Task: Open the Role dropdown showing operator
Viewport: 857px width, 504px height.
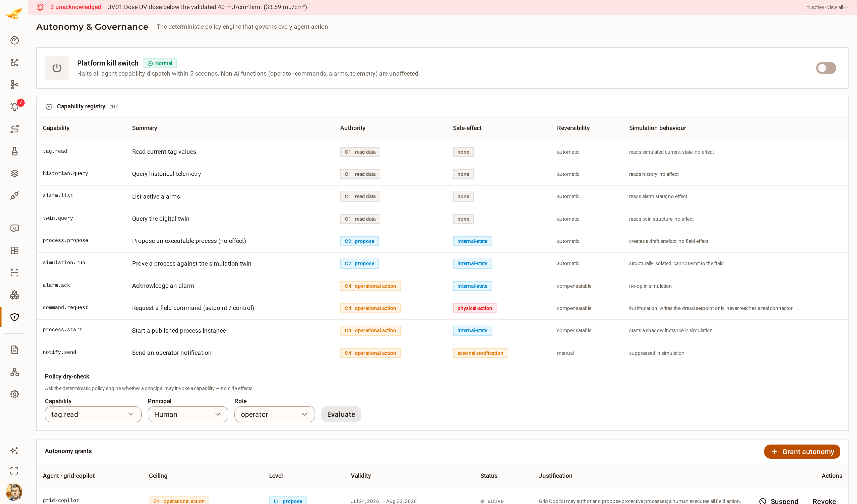Action: click(274, 414)
